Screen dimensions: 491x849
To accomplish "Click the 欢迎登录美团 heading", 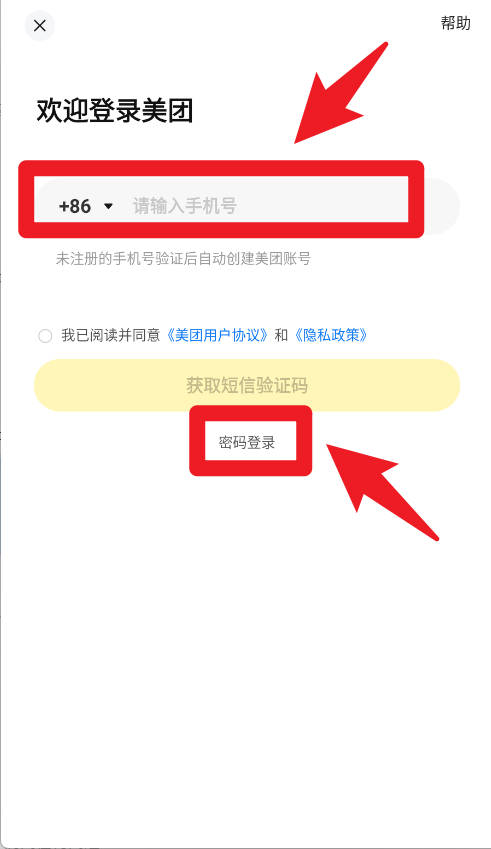I will click(x=115, y=110).
